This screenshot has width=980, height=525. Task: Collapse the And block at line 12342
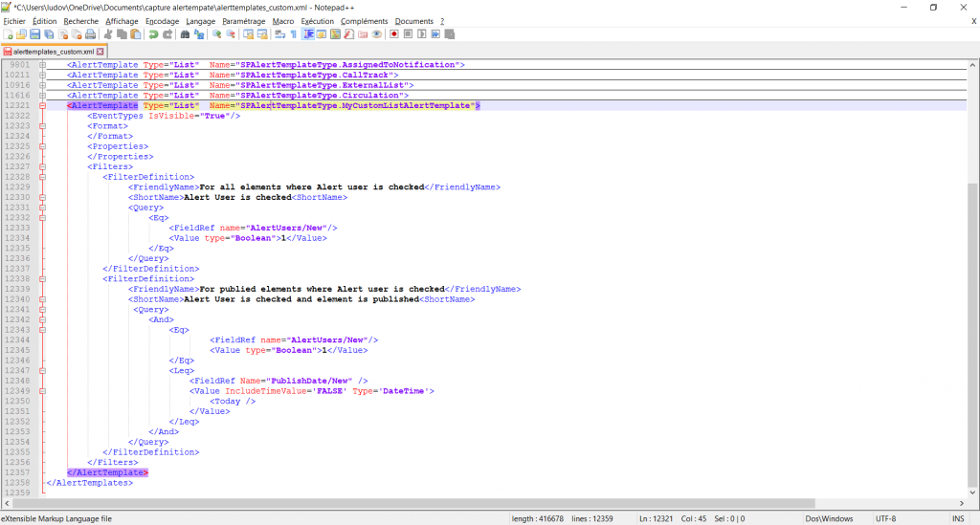pyautogui.click(x=42, y=319)
